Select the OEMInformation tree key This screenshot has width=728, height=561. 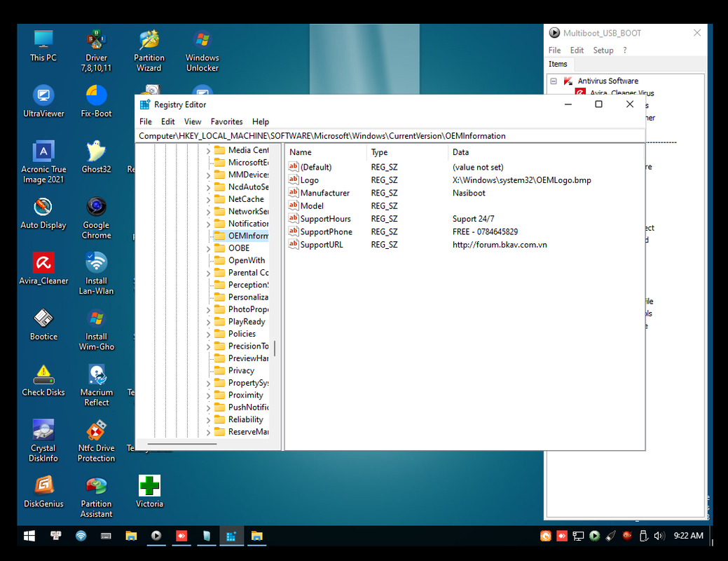click(x=241, y=236)
